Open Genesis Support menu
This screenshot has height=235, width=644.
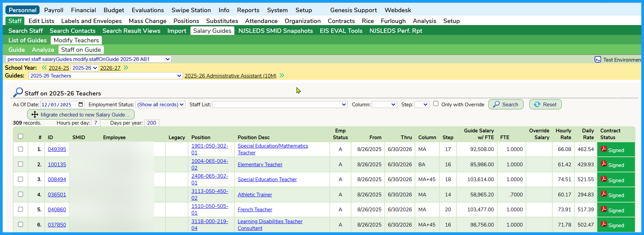click(x=353, y=10)
